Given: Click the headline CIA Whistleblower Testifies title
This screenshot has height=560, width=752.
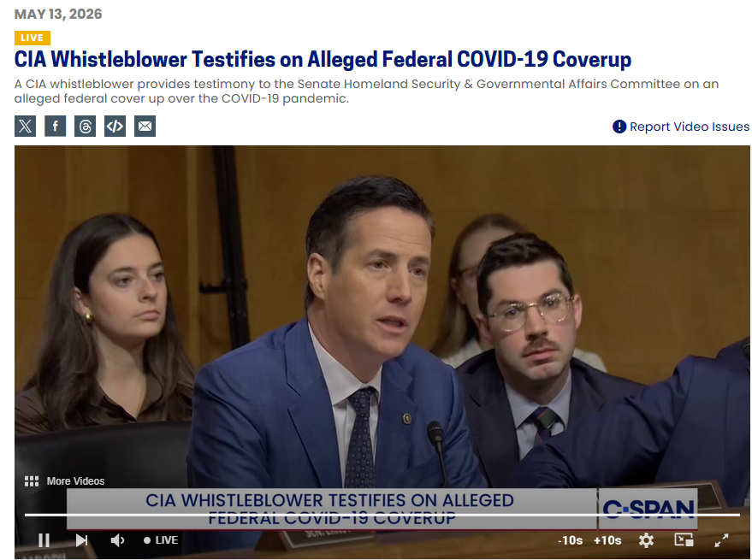Looking at the screenshot, I should 323,60.
